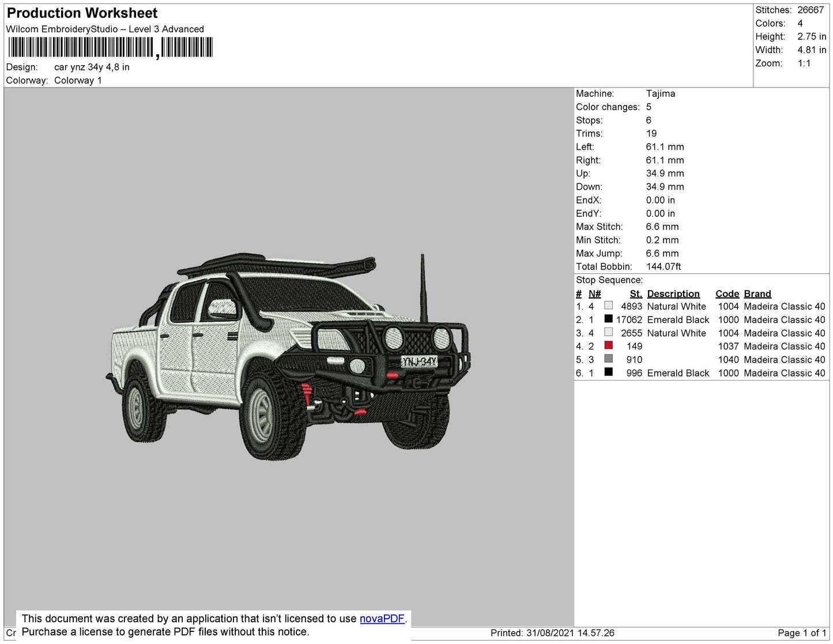
Task: Click the embroidered truck design preview
Action: (x=288, y=356)
